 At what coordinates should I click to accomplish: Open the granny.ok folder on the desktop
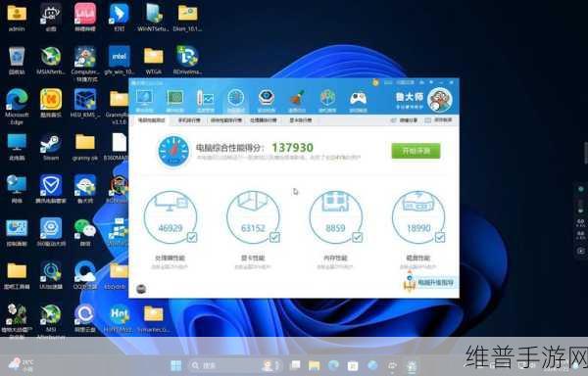click(x=85, y=147)
